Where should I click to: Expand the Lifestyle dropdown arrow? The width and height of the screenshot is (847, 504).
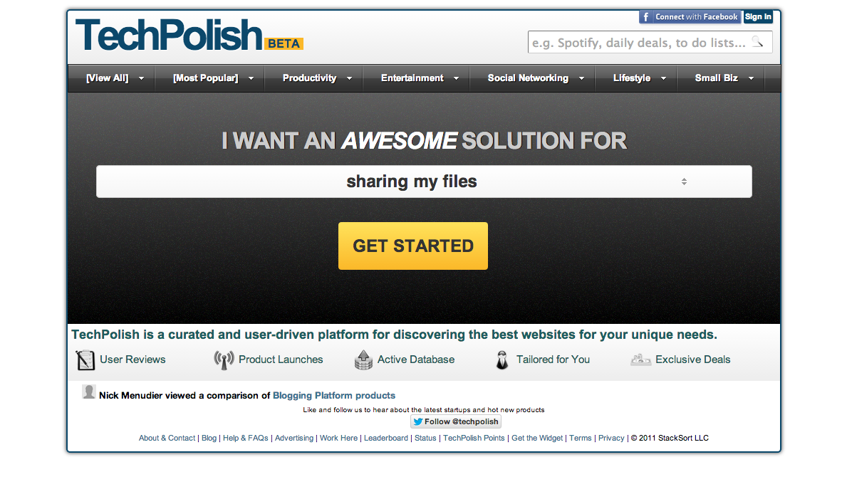point(664,79)
